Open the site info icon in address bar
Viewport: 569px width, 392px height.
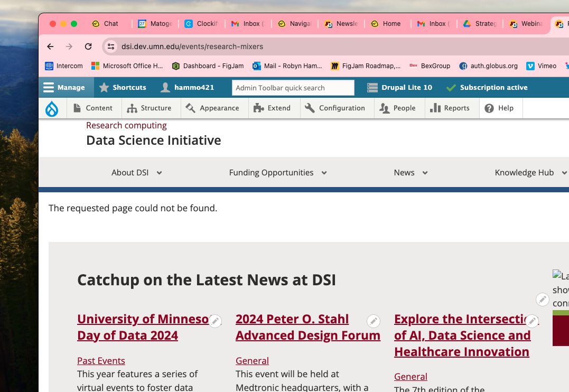[x=111, y=46]
